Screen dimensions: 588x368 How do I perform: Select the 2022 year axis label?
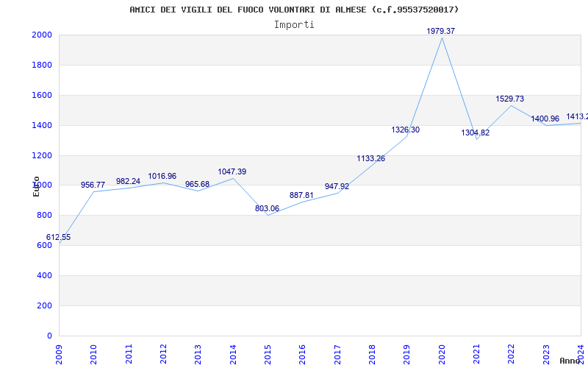click(x=511, y=355)
